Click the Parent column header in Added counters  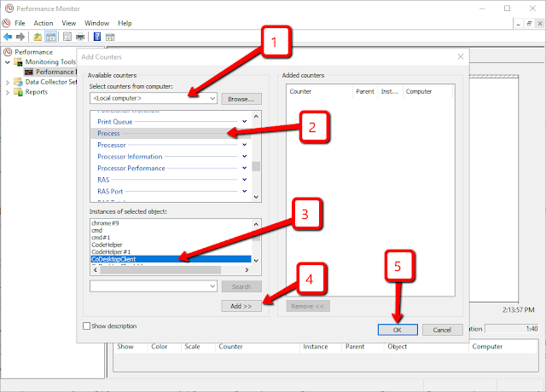click(365, 91)
